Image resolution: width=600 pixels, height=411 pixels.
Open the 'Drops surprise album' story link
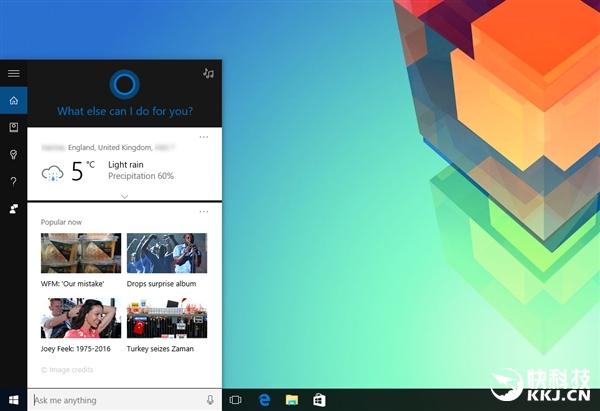point(161,284)
